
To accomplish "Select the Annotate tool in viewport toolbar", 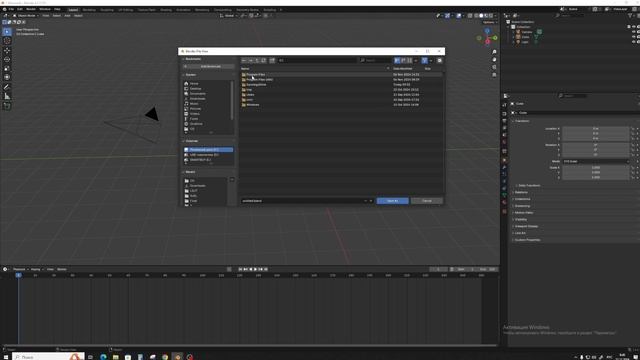I will click(x=7, y=87).
